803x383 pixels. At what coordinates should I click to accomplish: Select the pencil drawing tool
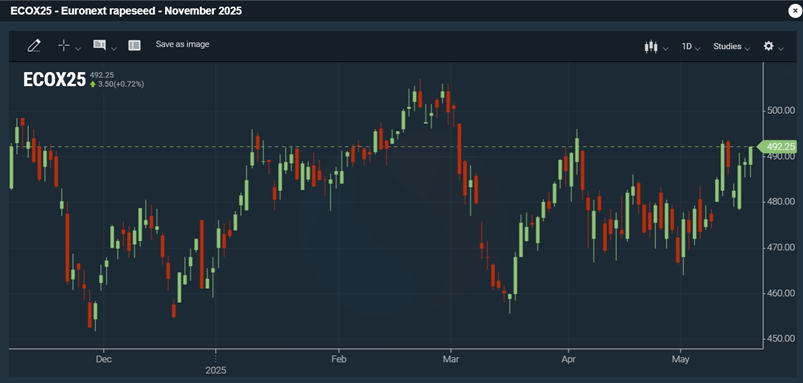coord(34,46)
